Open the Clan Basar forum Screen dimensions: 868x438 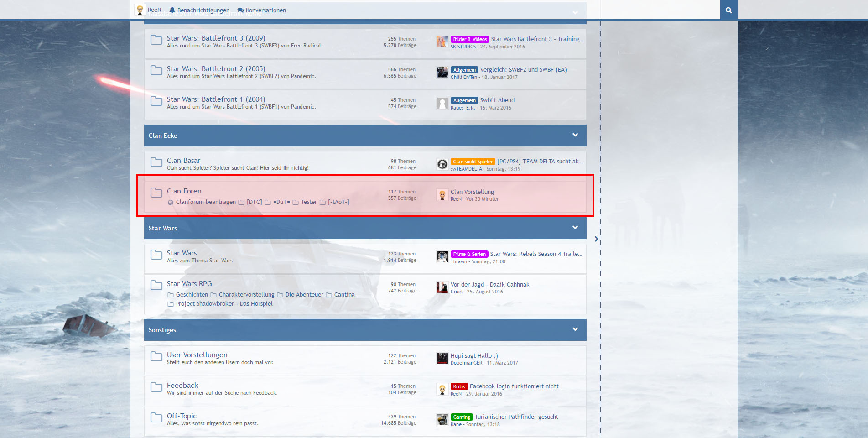point(183,161)
